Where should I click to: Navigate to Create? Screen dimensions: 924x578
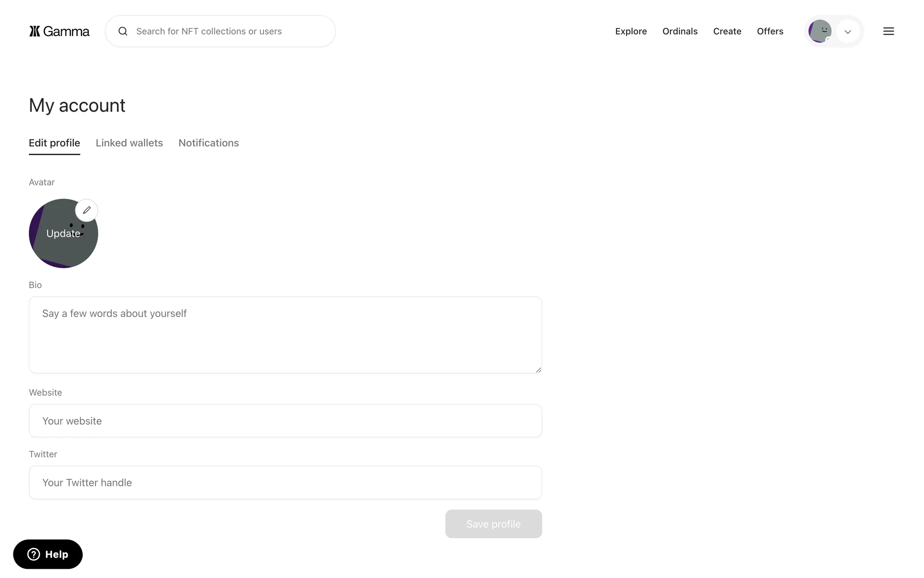pyautogui.click(x=727, y=31)
